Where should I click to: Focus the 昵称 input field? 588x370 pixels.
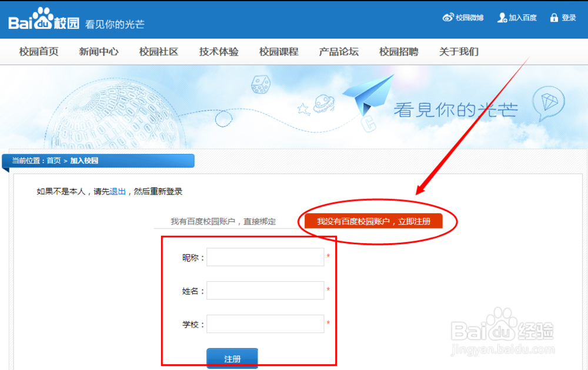click(x=265, y=257)
